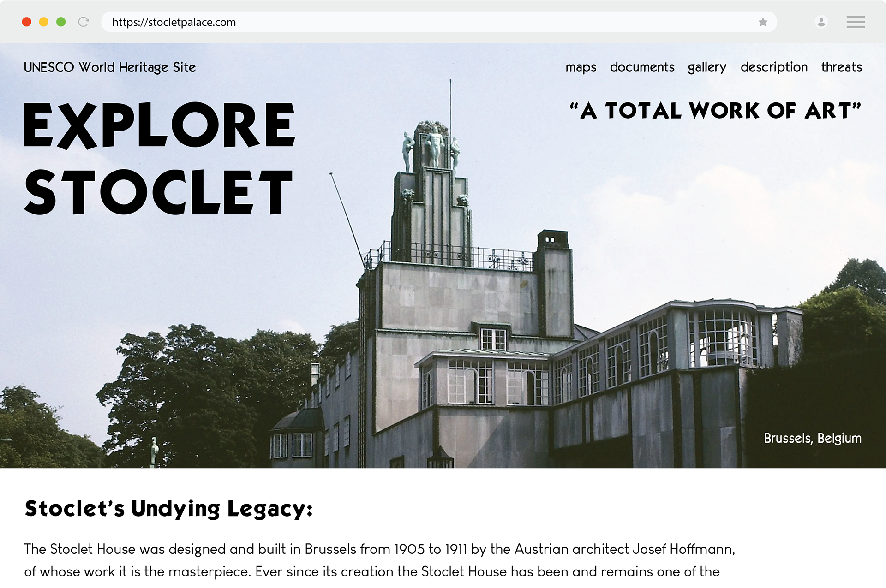Click the yellow minimize window button

[44, 22]
